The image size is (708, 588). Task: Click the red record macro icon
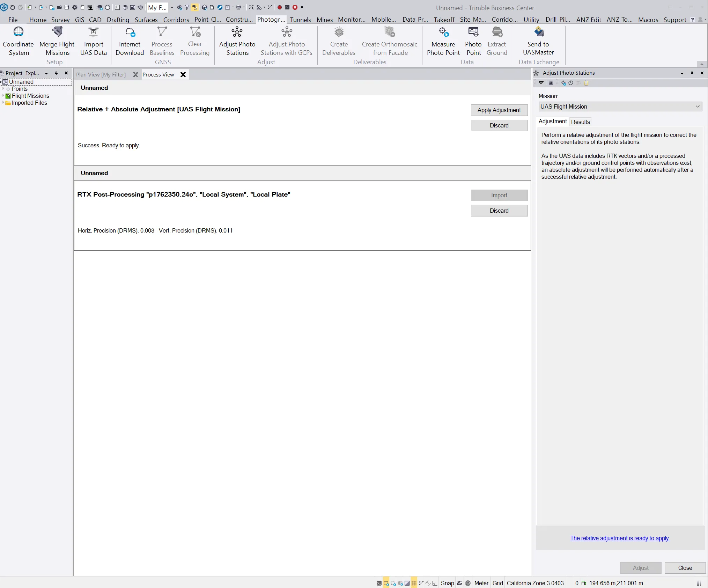280,7
